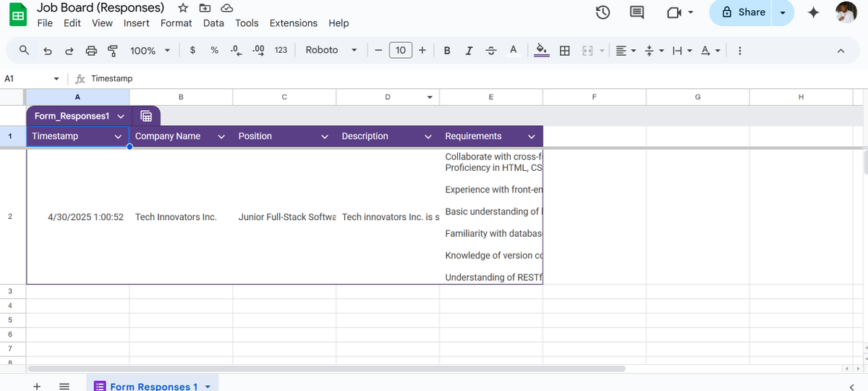The height and width of the screenshot is (391, 868).
Task: Click the move to folder icon
Action: [205, 8]
